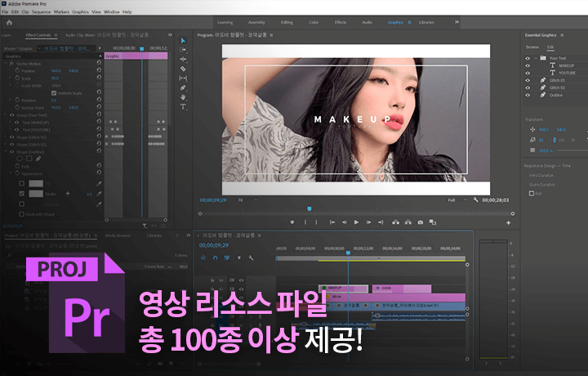Screen dimensions: 588x376
Task: Hide the YOUTUBE text layer
Action: [x=528, y=73]
